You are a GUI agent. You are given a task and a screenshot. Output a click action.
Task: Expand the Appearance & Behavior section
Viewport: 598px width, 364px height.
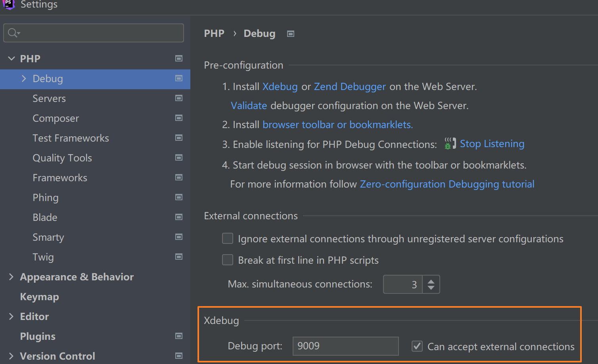coord(11,277)
